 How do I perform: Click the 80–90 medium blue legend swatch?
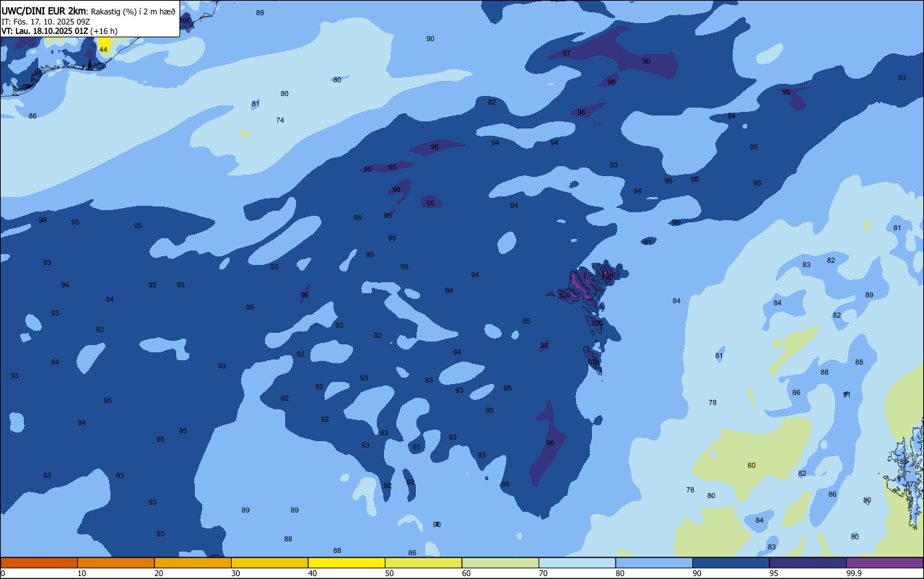point(654,562)
